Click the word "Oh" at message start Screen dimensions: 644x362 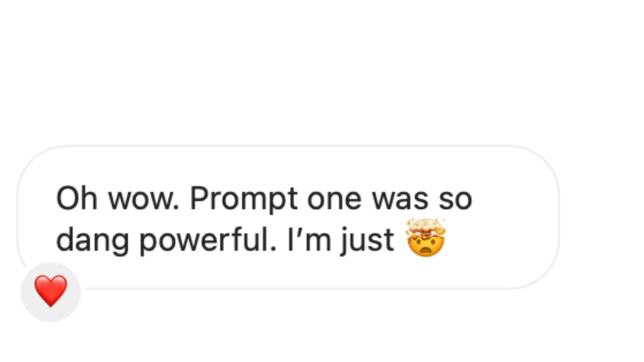pos(77,198)
